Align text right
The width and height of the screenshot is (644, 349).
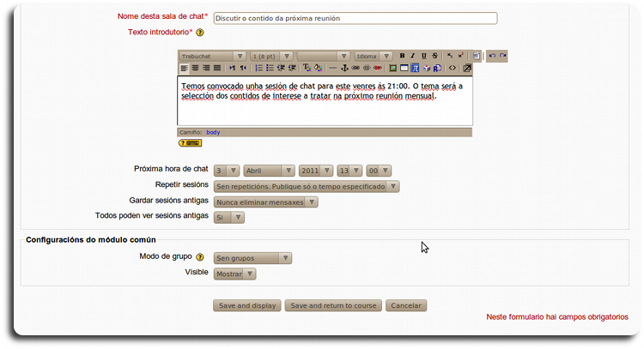pos(206,68)
